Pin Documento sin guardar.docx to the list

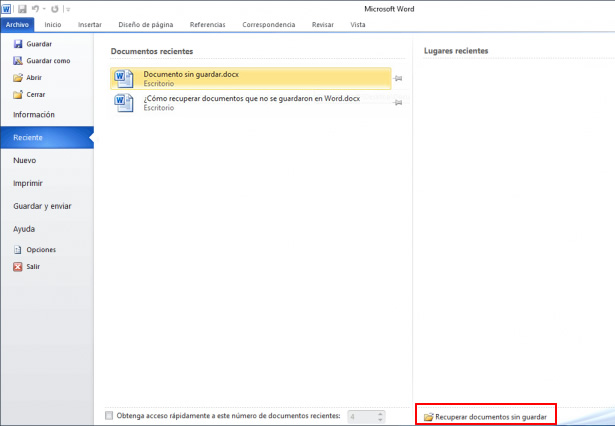click(398, 78)
